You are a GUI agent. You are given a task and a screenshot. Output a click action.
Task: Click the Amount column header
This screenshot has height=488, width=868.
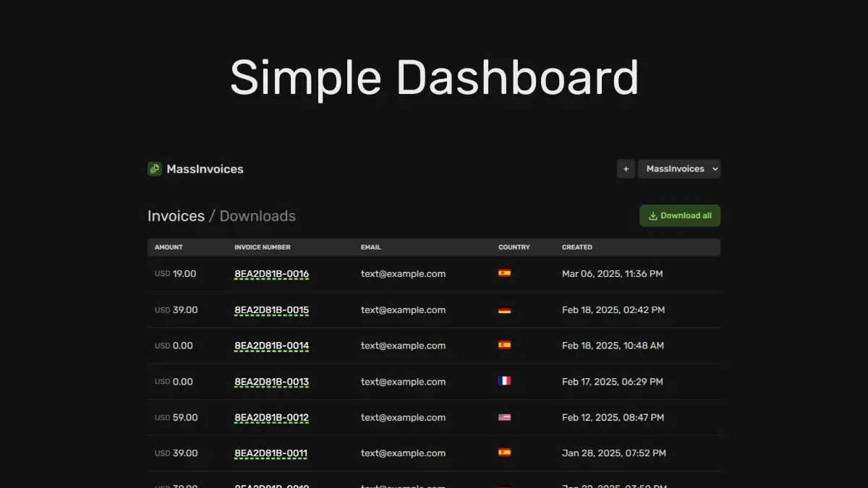tap(169, 247)
